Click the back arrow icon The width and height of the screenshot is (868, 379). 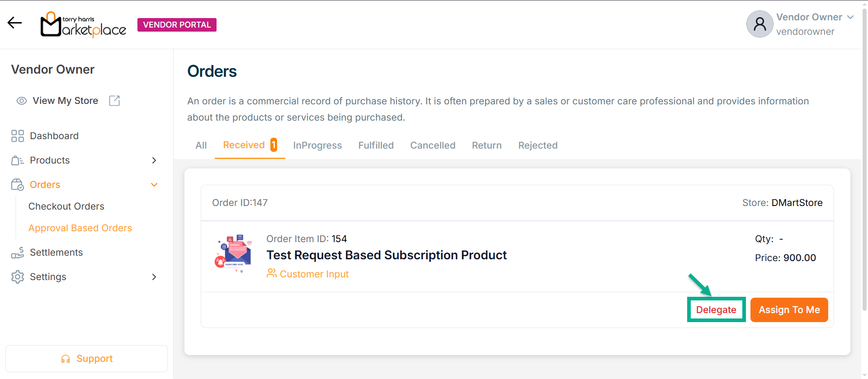pos(14,23)
